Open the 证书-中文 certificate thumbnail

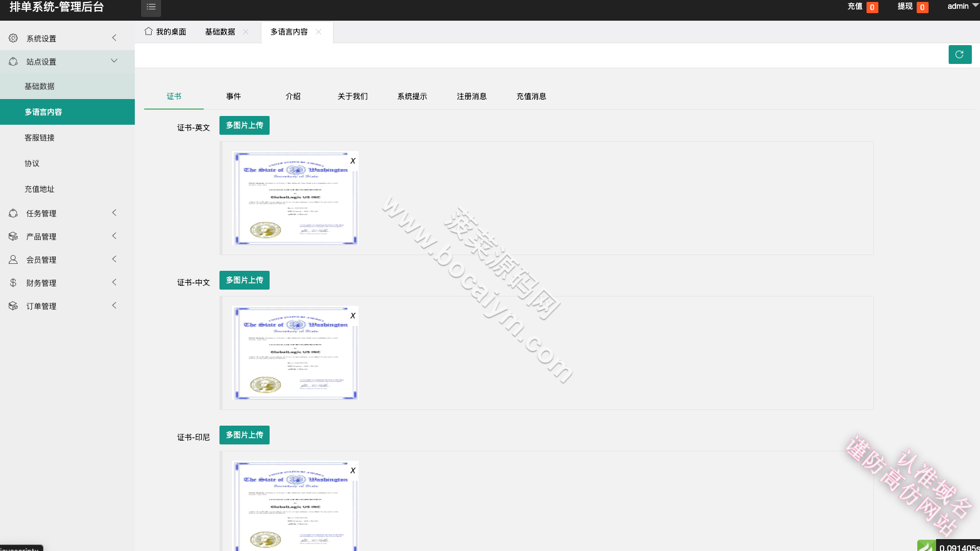(296, 354)
